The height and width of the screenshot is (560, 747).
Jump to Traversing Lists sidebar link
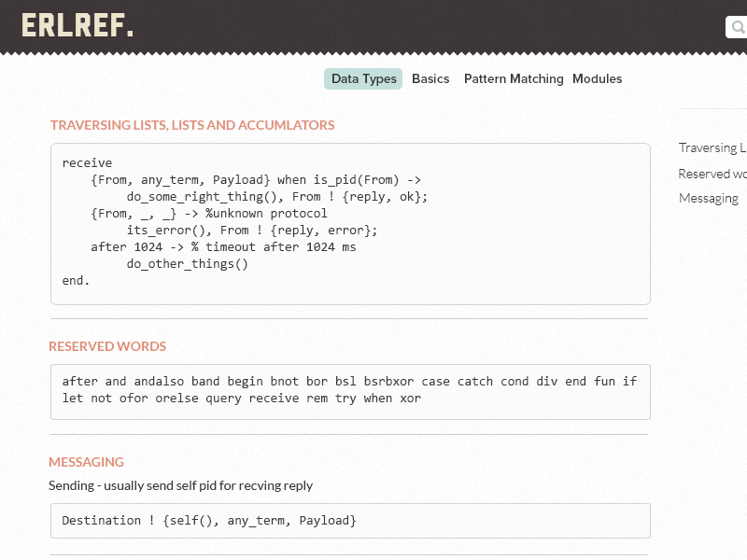tap(712, 147)
